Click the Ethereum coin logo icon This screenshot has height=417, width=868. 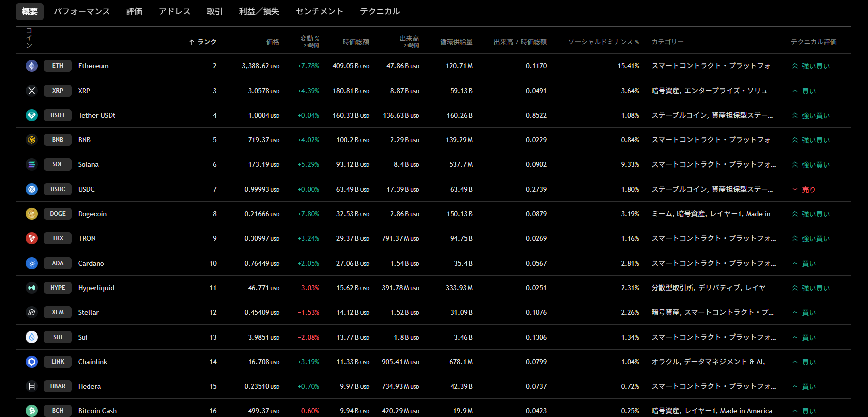point(32,66)
